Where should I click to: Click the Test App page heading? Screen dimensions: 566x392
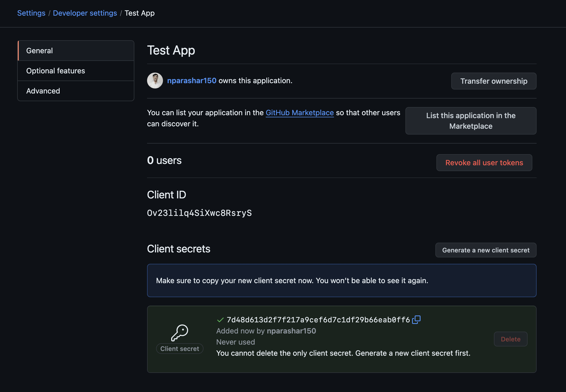pyautogui.click(x=171, y=50)
